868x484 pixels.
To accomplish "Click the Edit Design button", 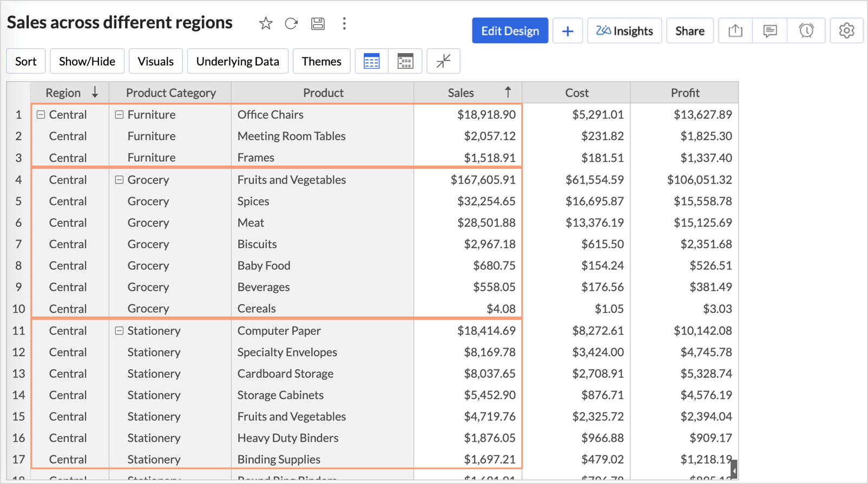I will point(510,31).
